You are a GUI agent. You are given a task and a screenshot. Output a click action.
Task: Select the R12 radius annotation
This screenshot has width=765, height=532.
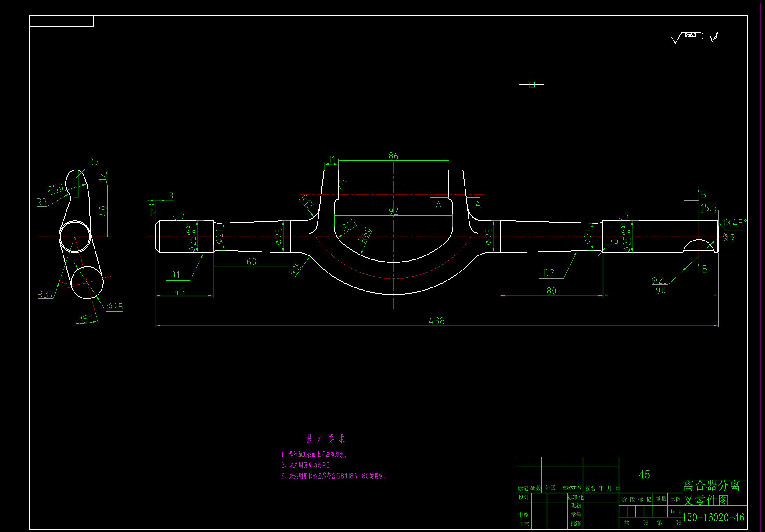click(307, 202)
